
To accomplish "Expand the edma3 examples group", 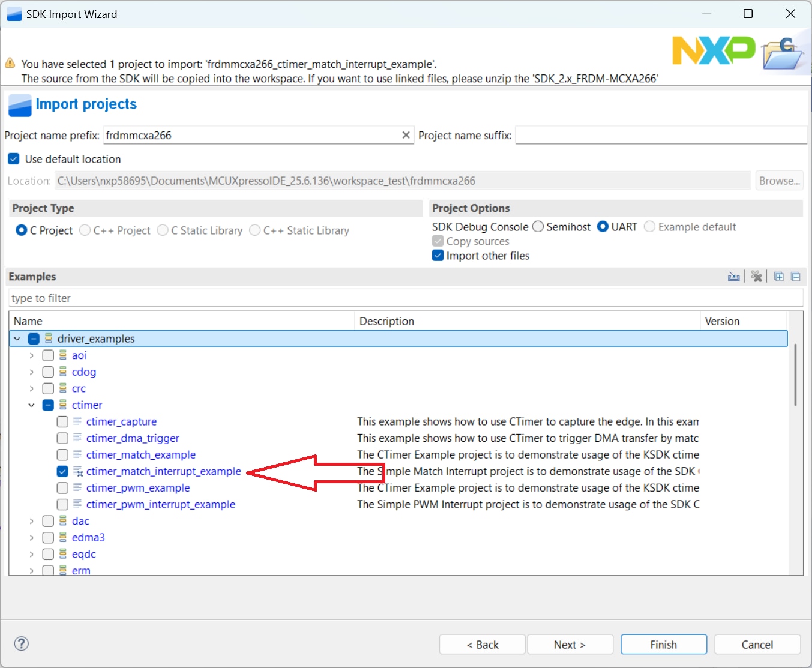I will tap(31, 537).
